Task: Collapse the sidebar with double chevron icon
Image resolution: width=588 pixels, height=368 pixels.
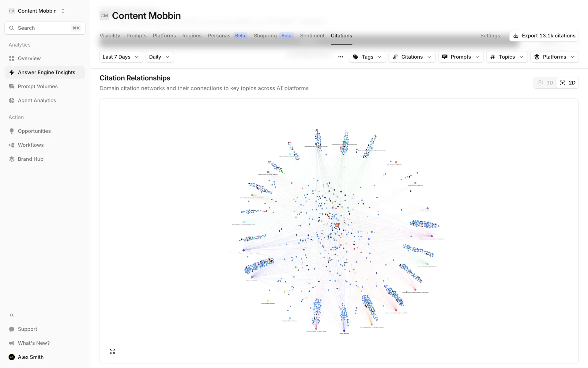Action: click(x=12, y=315)
